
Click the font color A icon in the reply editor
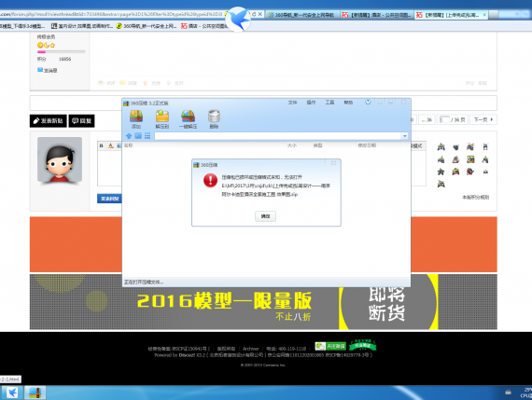pos(111,145)
